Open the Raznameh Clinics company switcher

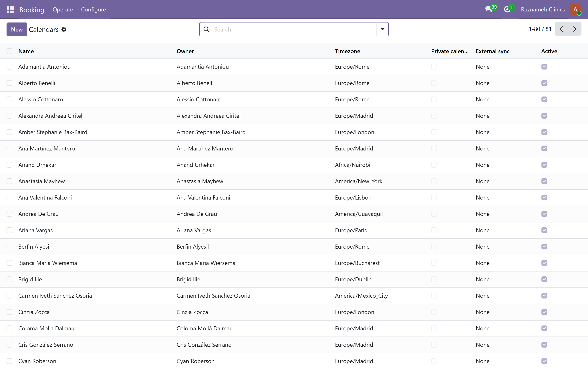pos(543,9)
